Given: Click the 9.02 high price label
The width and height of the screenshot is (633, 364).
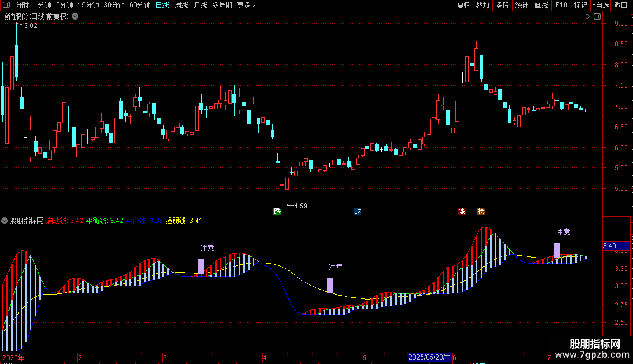Looking at the screenshot, I should [31, 26].
